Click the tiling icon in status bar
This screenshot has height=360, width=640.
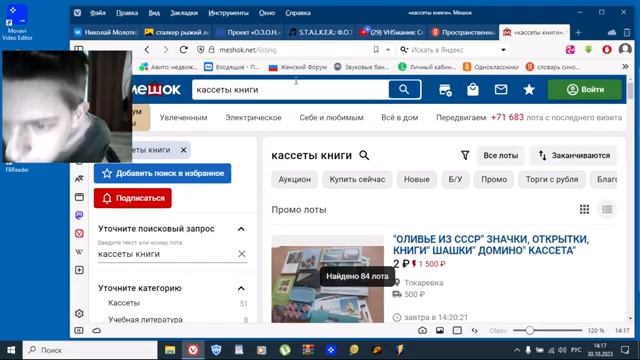point(457,331)
